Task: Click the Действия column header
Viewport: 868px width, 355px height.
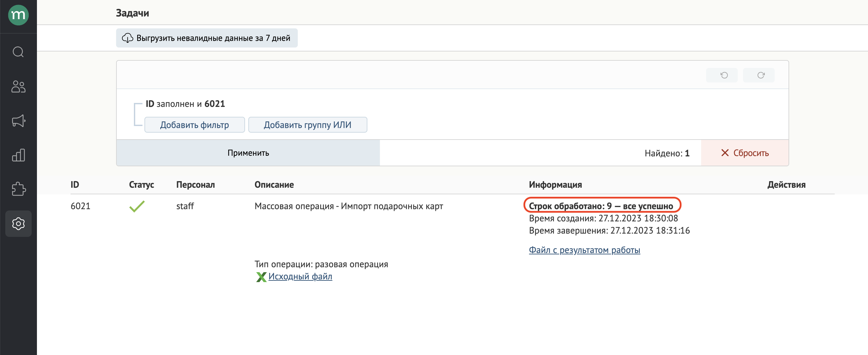Action: 786,185
